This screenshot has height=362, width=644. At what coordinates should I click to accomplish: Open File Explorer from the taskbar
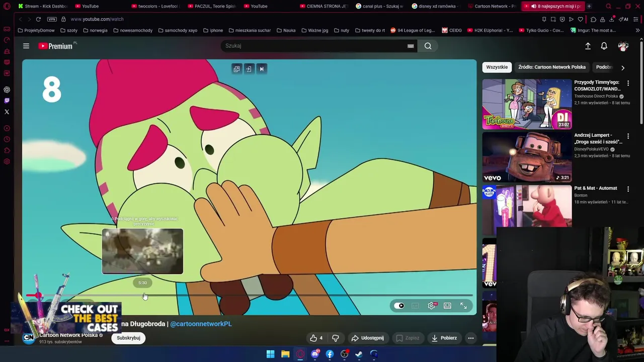click(x=285, y=354)
